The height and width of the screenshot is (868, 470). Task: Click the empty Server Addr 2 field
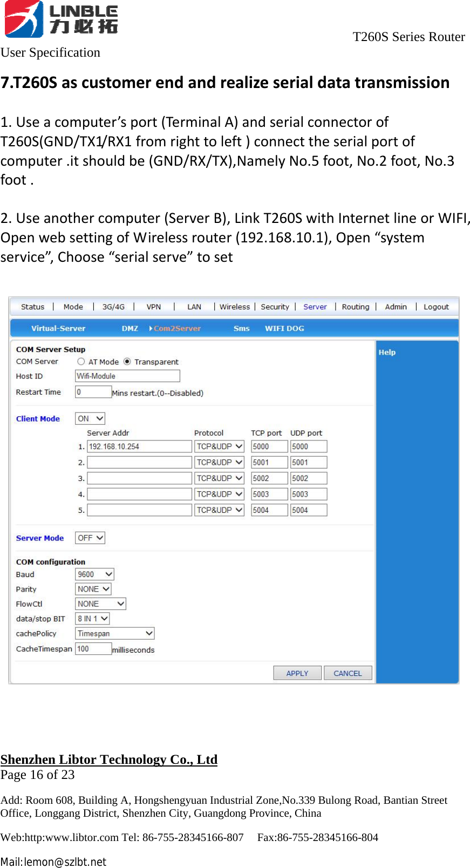point(140,462)
